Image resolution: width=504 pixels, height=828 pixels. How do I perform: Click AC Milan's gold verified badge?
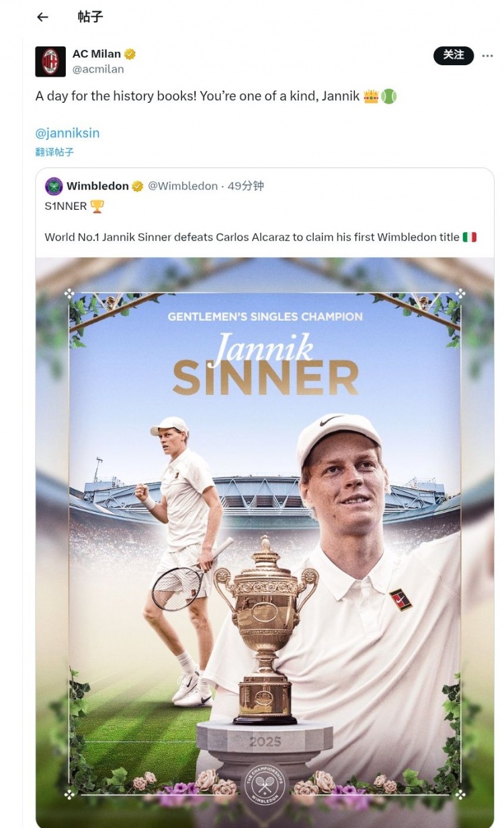click(x=130, y=54)
